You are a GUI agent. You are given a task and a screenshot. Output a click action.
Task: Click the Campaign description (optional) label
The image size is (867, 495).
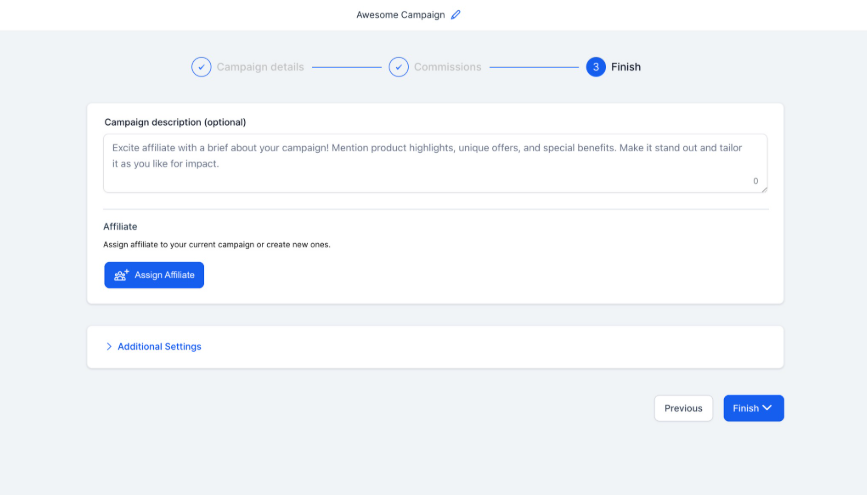pos(175,122)
